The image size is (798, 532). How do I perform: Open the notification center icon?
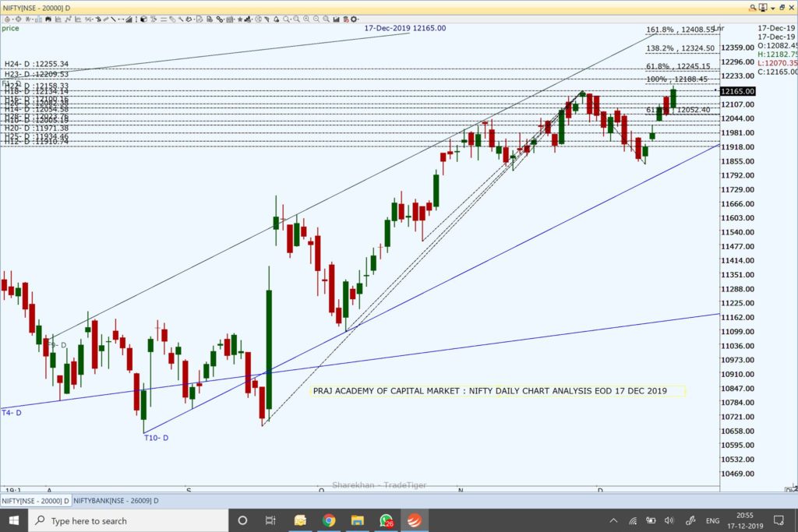coord(779,520)
